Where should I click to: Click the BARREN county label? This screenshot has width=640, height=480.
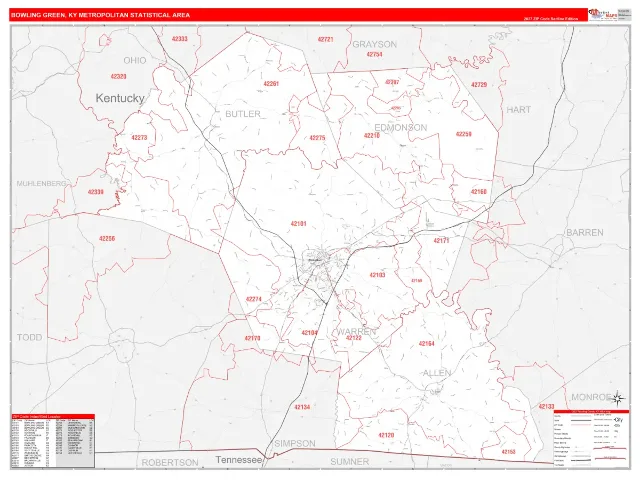click(x=584, y=232)
